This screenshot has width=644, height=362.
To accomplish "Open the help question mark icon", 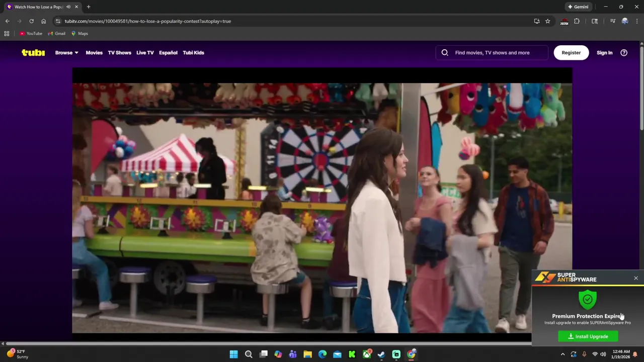I will [x=624, y=52].
